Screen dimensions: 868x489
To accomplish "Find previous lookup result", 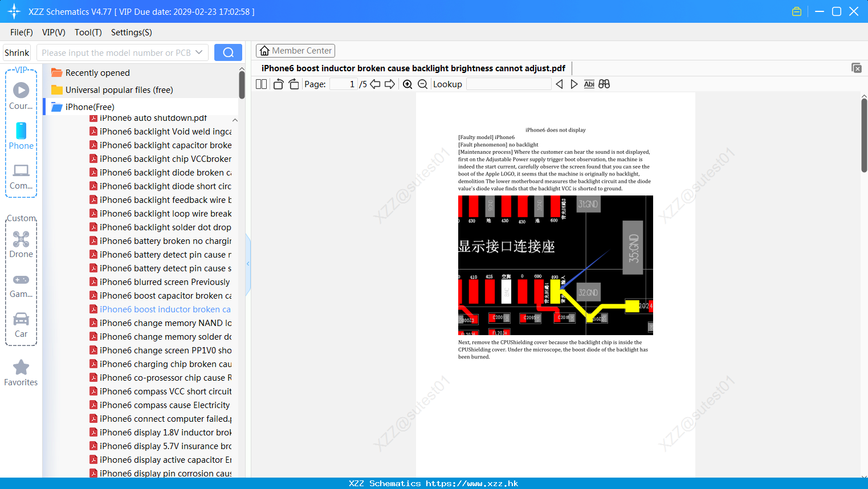I will coord(559,84).
